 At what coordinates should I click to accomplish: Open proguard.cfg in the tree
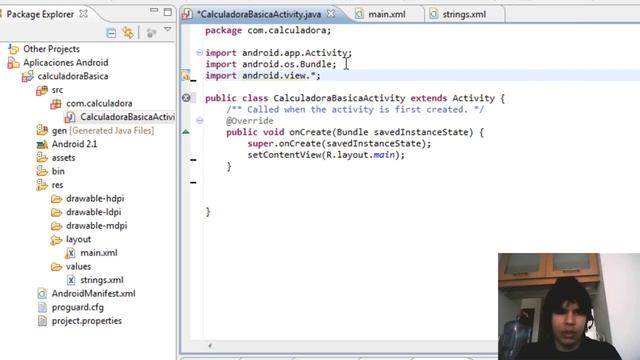pos(78,307)
